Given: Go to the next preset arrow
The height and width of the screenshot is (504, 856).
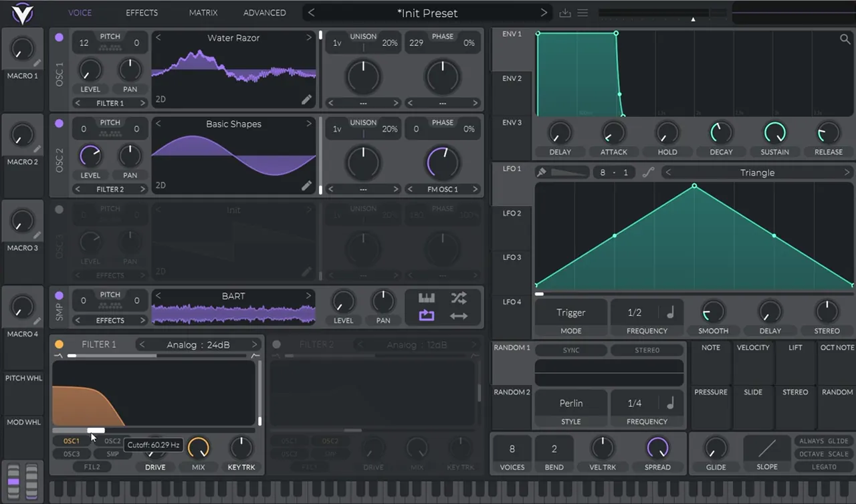Looking at the screenshot, I should point(544,13).
